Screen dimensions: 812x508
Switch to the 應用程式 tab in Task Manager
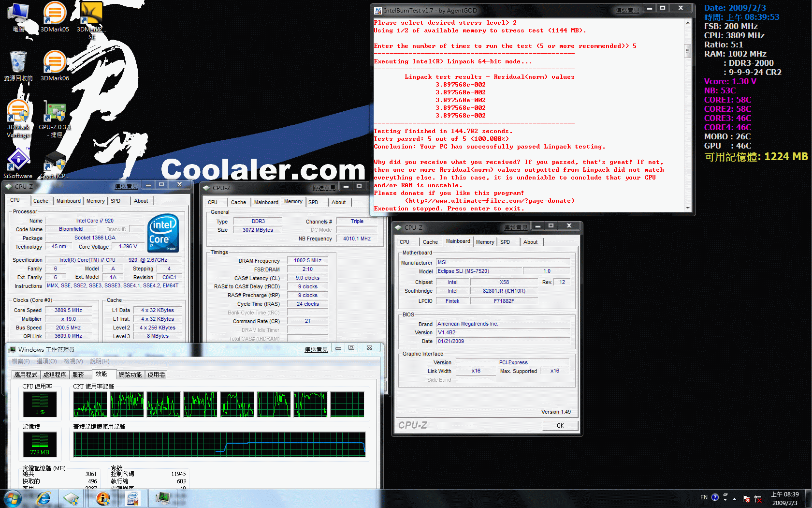pyautogui.click(x=26, y=374)
